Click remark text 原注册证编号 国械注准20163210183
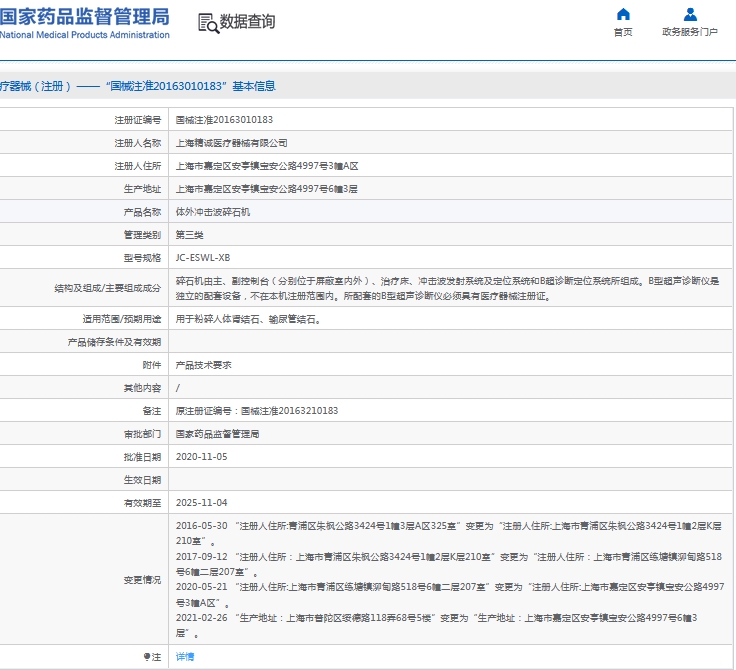Viewport: 736px width, 670px height. (257, 411)
